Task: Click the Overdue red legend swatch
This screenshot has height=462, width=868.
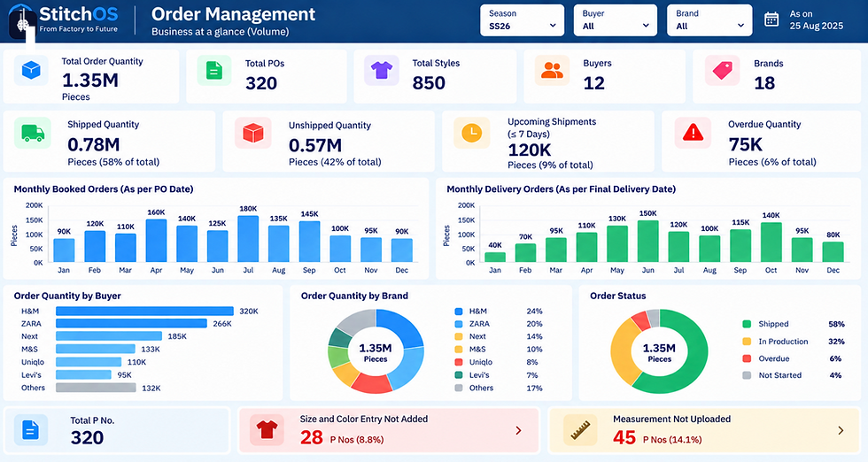Action: 747,358
